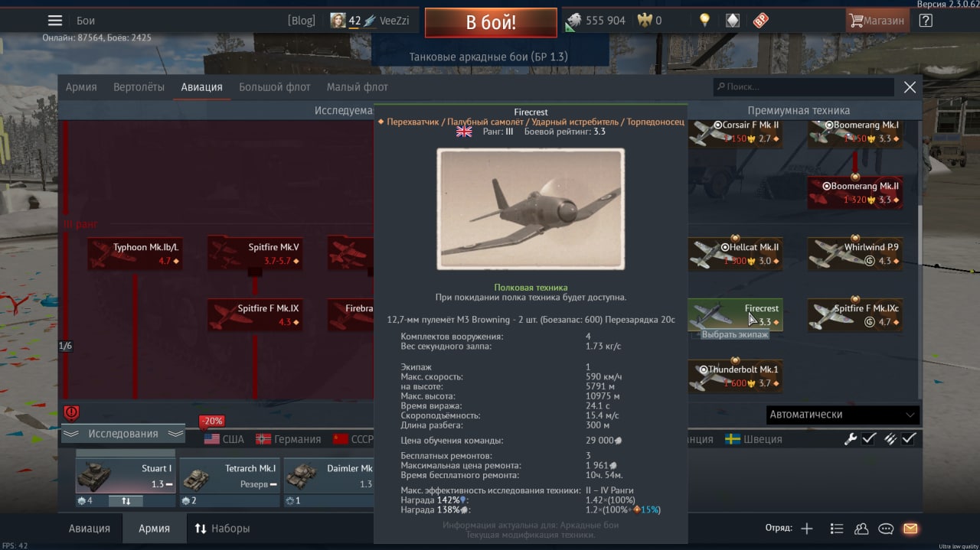Image resolution: width=980 pixels, height=550 pixels.
Task: Switch to bottom Авиация preset
Action: click(x=90, y=528)
